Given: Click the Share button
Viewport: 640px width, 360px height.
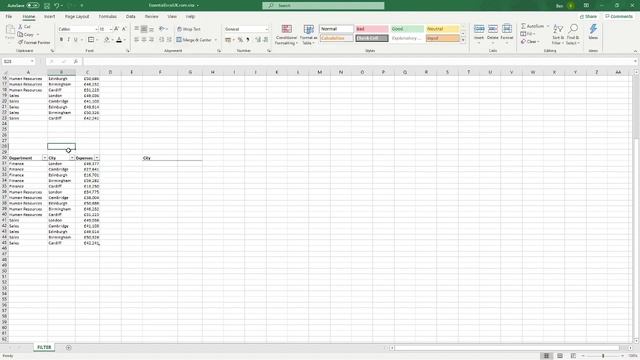Looking at the screenshot, I should [x=589, y=17].
